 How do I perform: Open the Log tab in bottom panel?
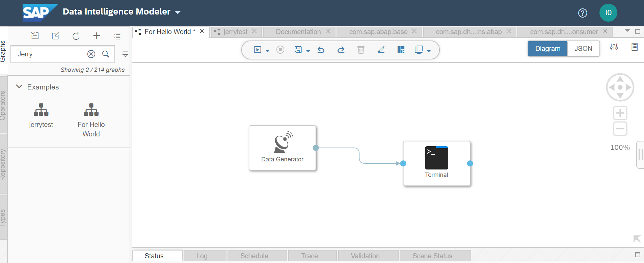(x=205, y=256)
